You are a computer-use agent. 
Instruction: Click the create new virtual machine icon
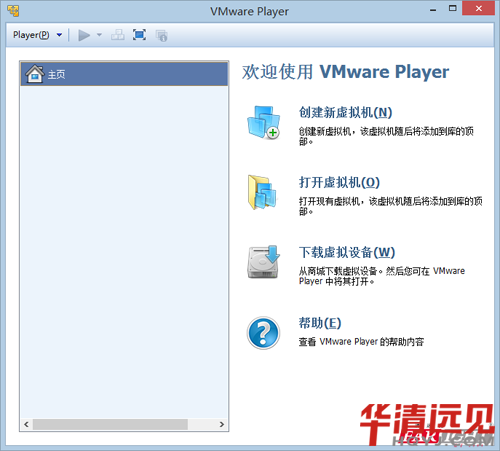pyautogui.click(x=263, y=122)
